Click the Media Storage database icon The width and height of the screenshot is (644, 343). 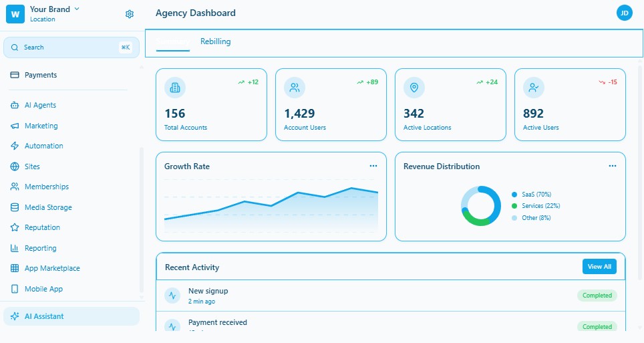15,207
